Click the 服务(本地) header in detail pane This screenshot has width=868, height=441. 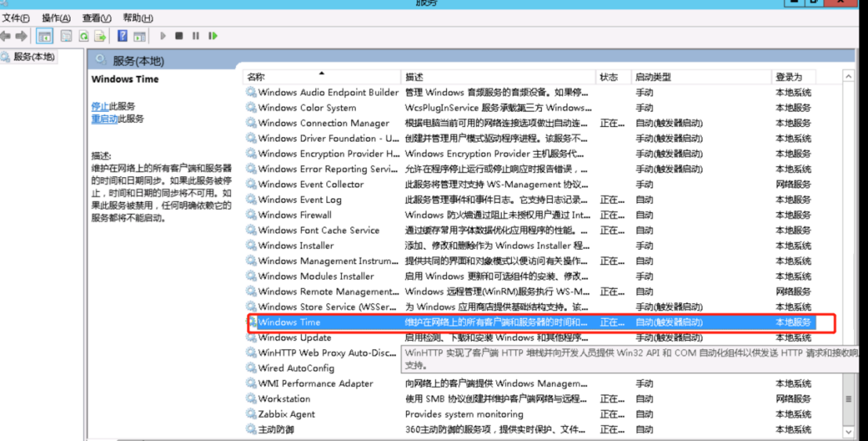pyautogui.click(x=138, y=61)
